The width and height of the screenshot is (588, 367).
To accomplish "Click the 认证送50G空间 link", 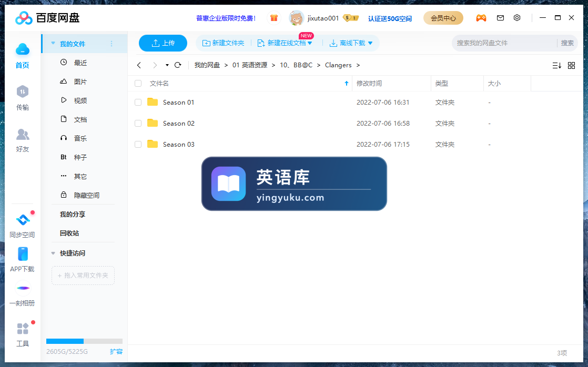I will click(x=390, y=18).
